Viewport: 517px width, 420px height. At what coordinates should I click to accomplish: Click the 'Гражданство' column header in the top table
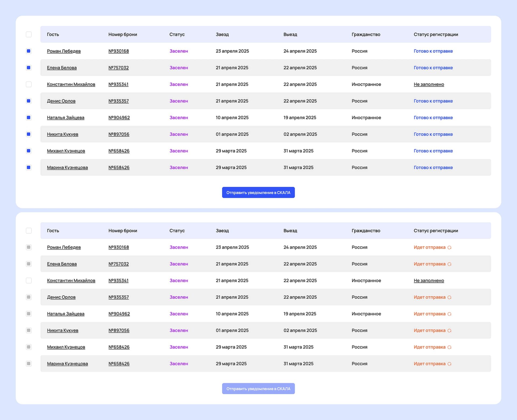[366, 34]
